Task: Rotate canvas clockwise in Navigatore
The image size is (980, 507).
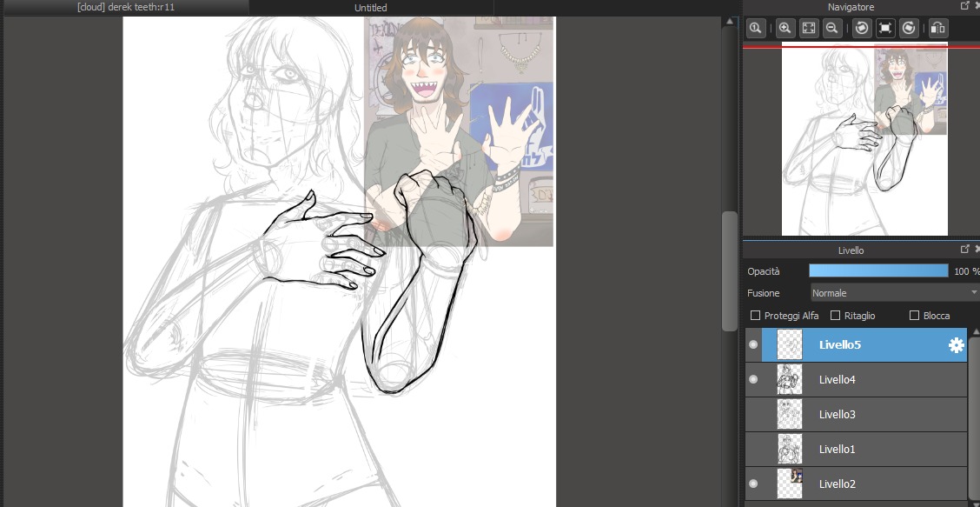Action: coord(909,28)
